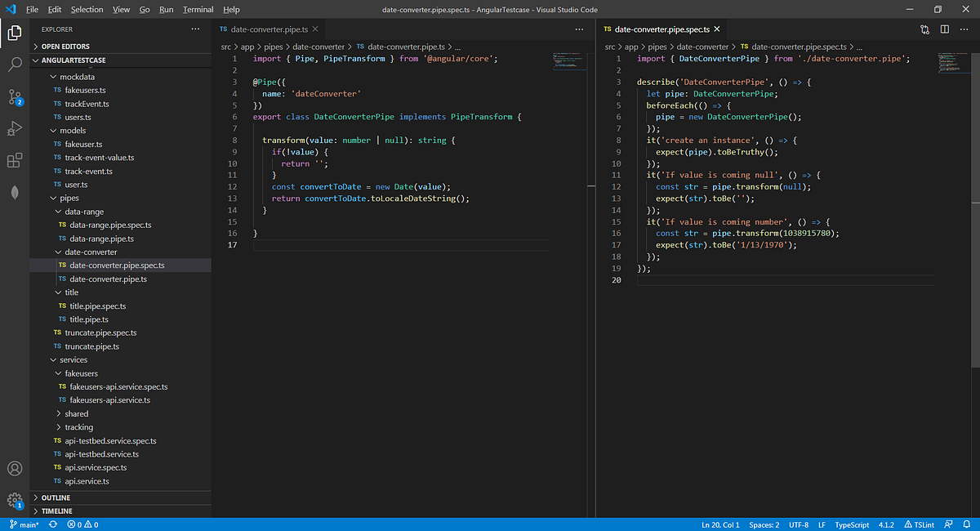Open truncate.pipe.ts in the explorer
This screenshot has width=980, height=531.
coord(91,346)
